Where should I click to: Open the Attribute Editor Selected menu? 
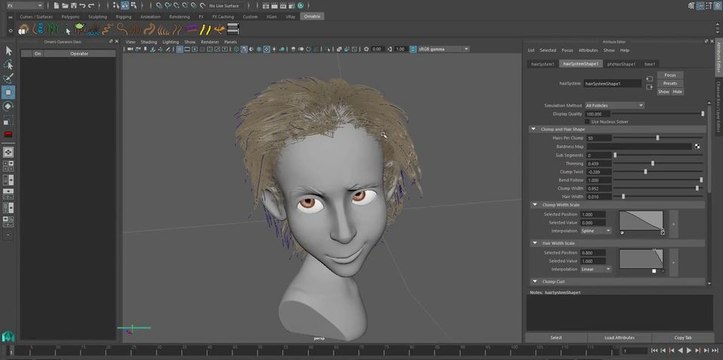[x=548, y=50]
